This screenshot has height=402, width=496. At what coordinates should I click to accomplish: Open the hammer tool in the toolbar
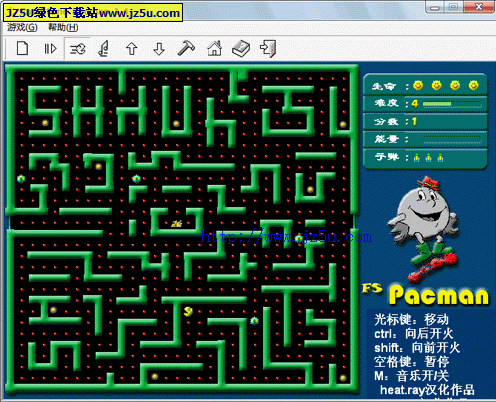pos(186,48)
